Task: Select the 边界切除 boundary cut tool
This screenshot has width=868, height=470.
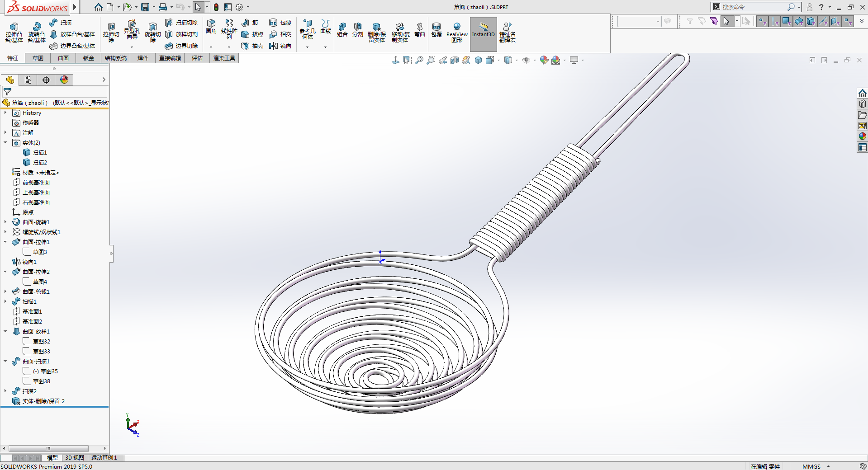Action: tap(181, 46)
